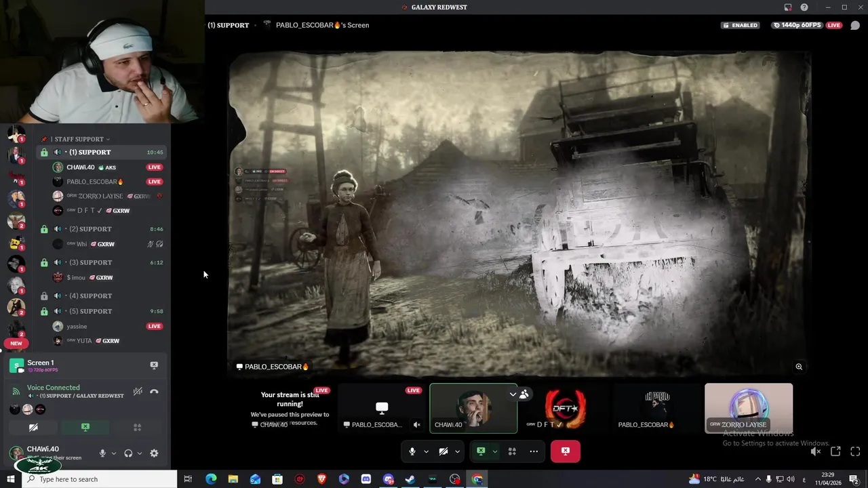Select PABLO_ESCOBAR in the voice channel list
This screenshot has width=868, height=488.
[108, 182]
